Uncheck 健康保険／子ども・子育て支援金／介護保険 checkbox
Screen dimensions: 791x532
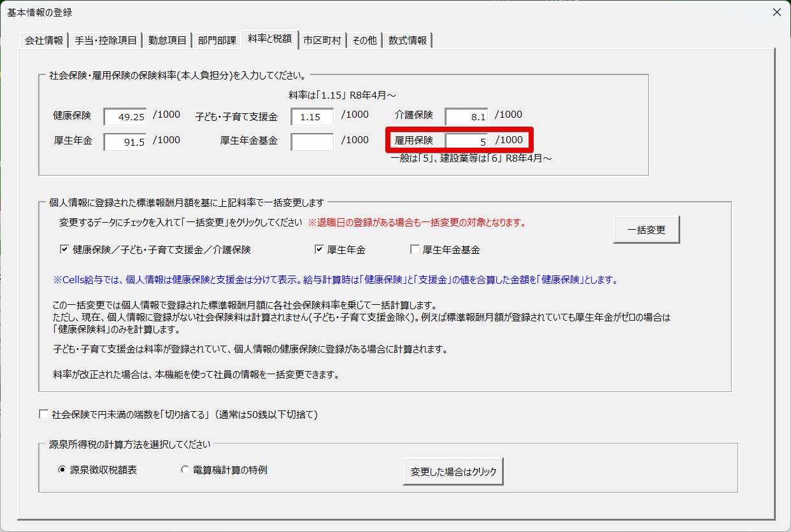(x=64, y=249)
